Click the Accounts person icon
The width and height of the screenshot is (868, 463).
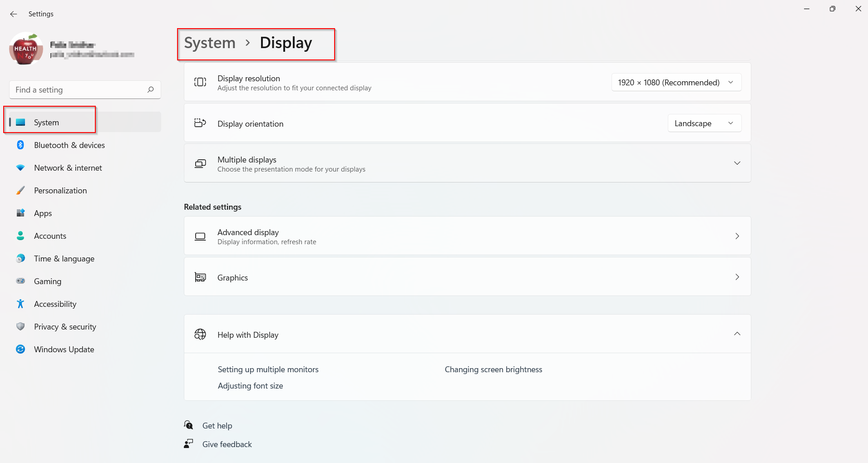20,236
